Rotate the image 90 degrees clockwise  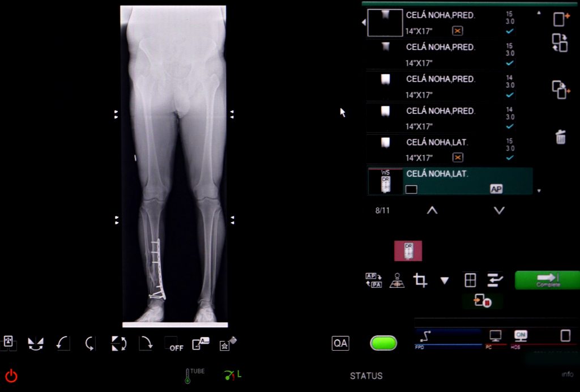[x=146, y=343]
